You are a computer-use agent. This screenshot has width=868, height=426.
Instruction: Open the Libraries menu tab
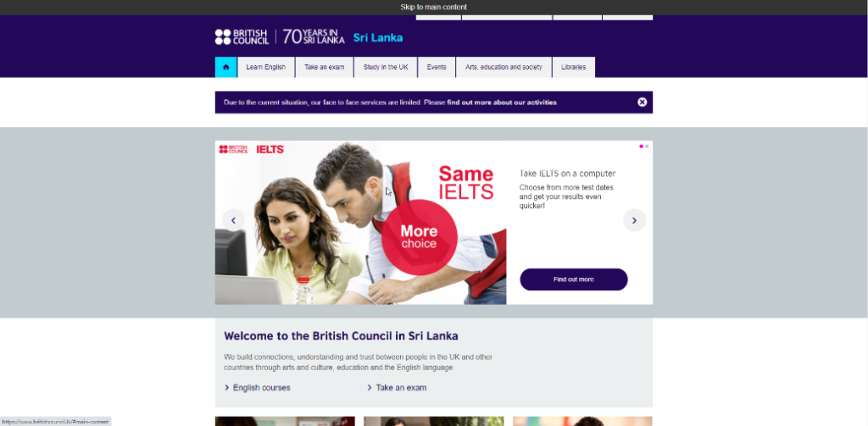[x=574, y=67]
